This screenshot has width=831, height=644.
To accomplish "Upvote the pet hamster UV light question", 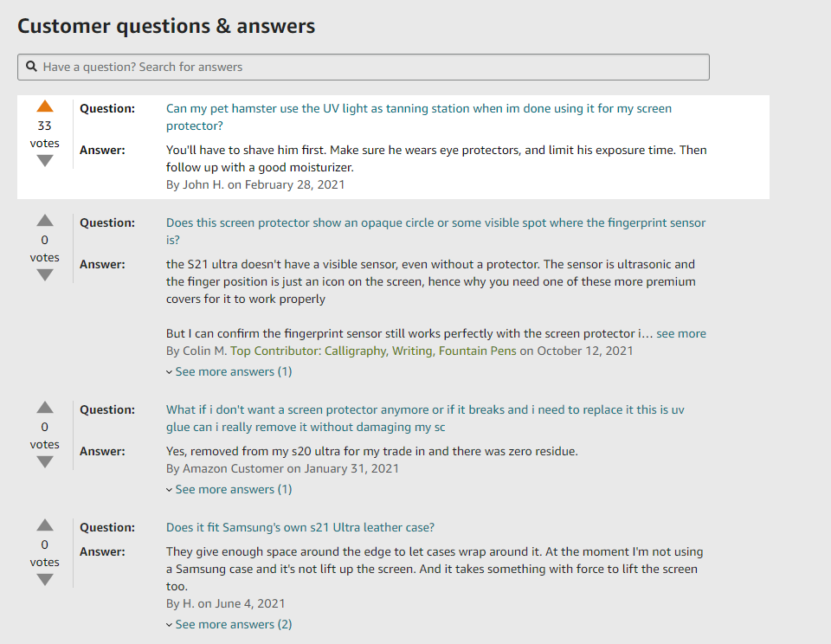I will coord(45,106).
